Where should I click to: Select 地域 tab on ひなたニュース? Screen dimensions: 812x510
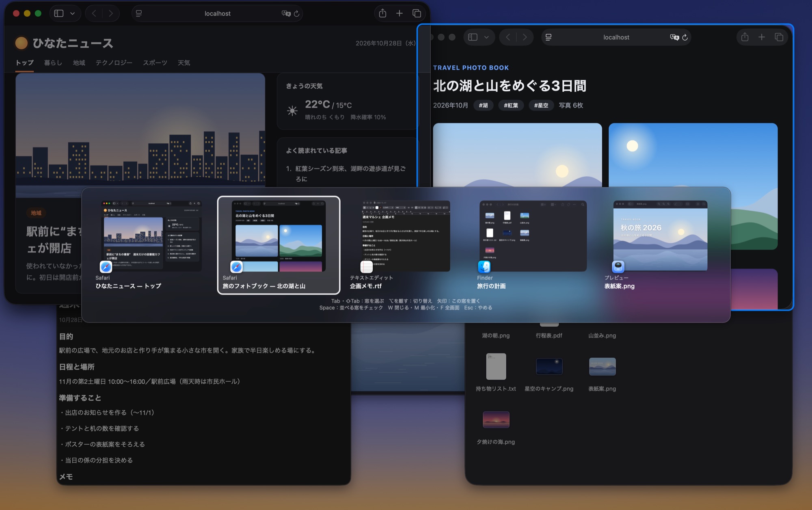point(79,63)
